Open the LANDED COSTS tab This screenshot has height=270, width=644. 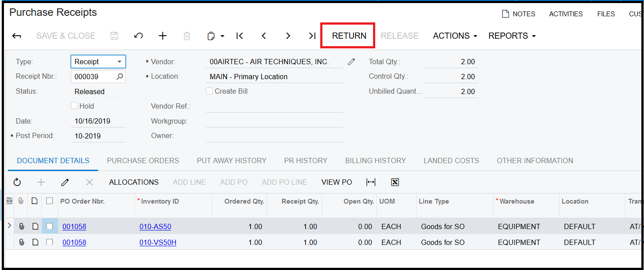(451, 161)
